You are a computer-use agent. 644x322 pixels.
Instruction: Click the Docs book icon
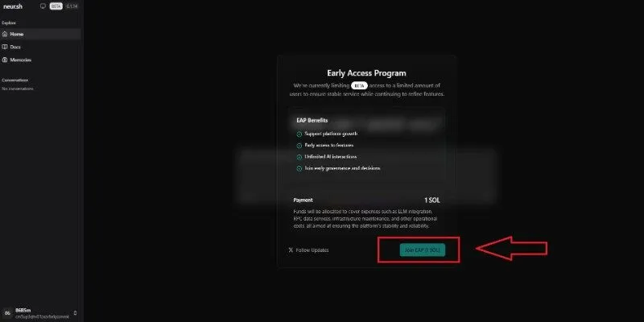pos(5,47)
